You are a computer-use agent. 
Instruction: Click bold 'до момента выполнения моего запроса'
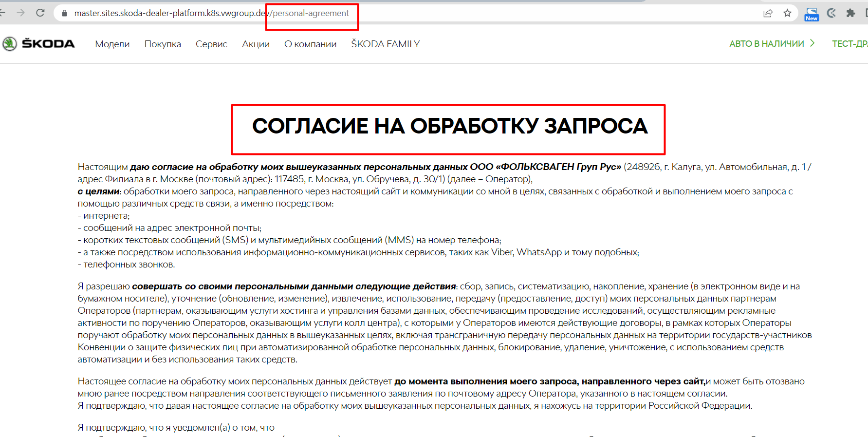point(487,381)
